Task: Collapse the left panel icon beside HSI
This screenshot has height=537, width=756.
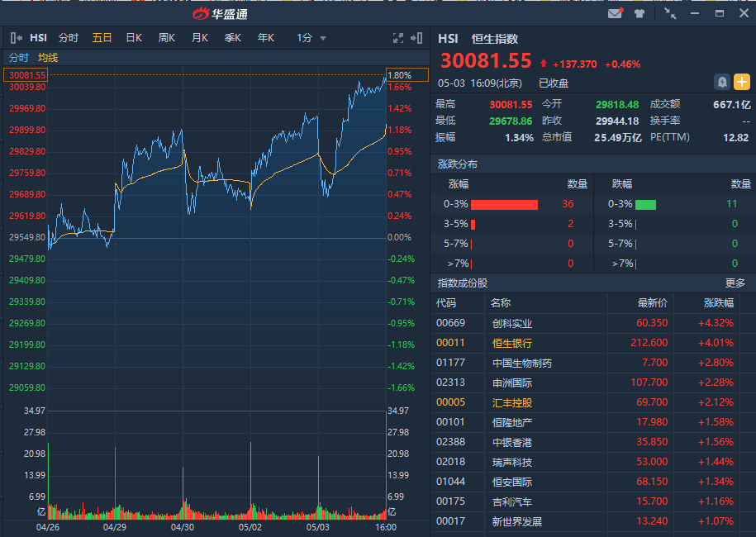Action: (17, 38)
